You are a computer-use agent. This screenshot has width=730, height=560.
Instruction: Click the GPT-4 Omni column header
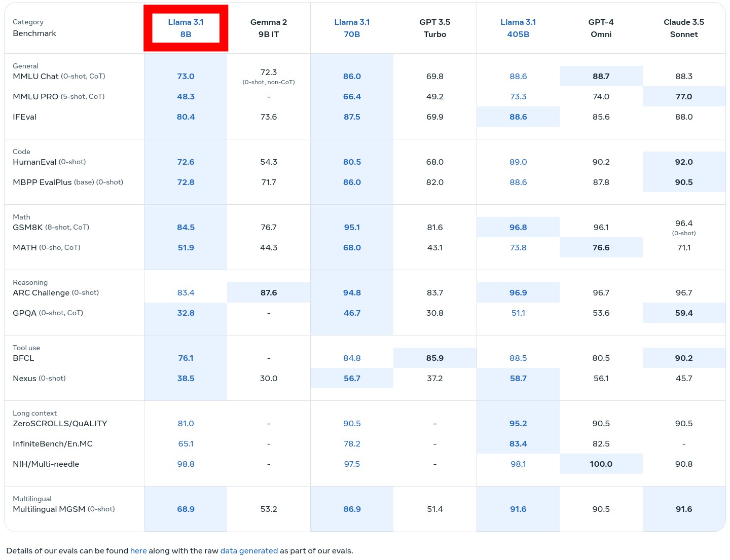pos(601,28)
